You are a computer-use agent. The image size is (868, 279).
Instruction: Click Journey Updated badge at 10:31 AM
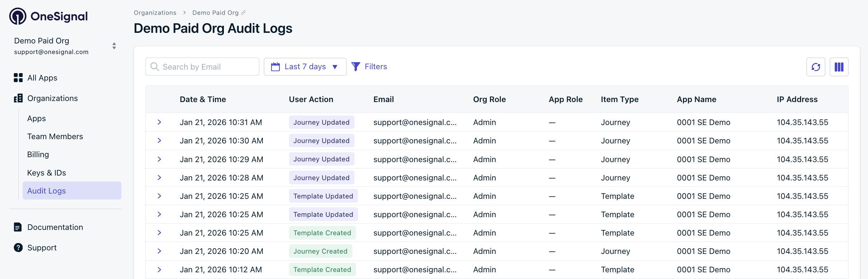322,122
